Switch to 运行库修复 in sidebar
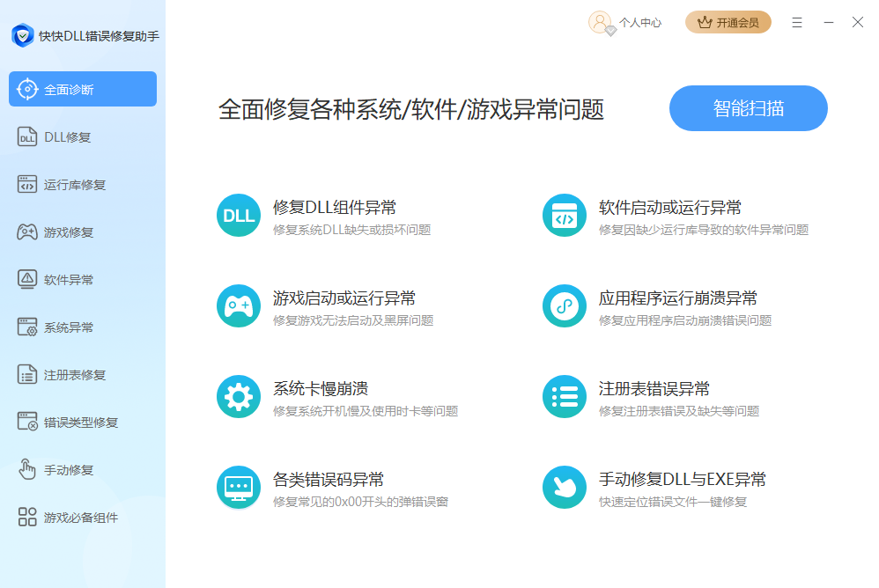Screen dimensions: 879x588 point(75,185)
